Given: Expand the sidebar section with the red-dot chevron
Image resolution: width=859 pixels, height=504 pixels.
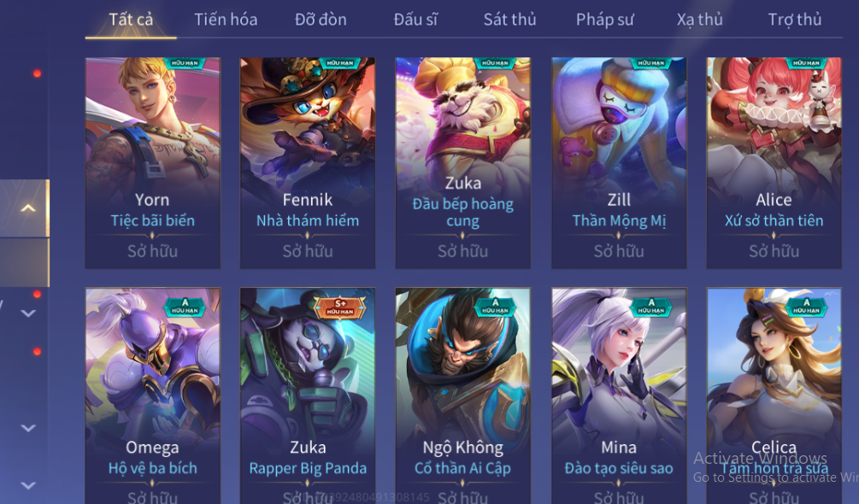Looking at the screenshot, I should pyautogui.click(x=28, y=313).
